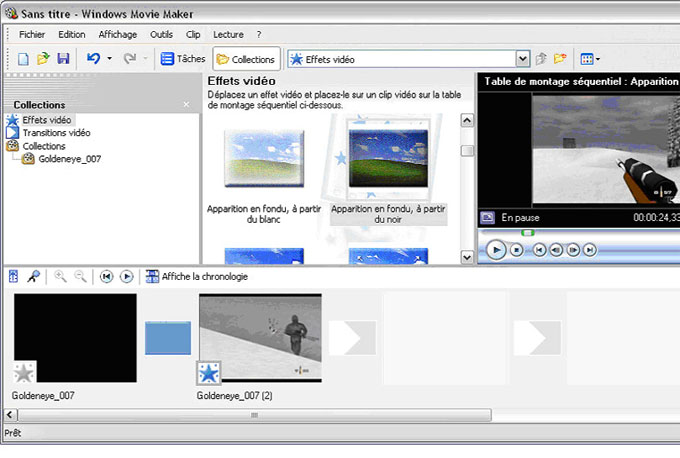Click the New project icon

click(x=23, y=59)
